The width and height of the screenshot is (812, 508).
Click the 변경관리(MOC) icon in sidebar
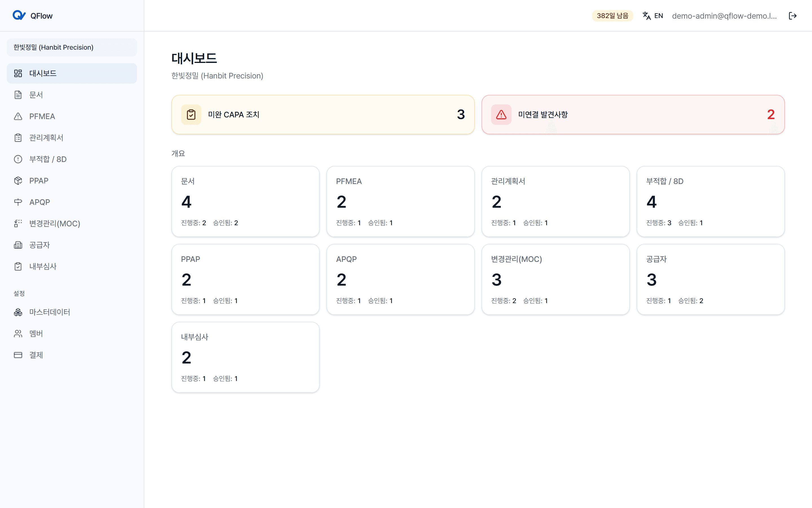(x=18, y=224)
